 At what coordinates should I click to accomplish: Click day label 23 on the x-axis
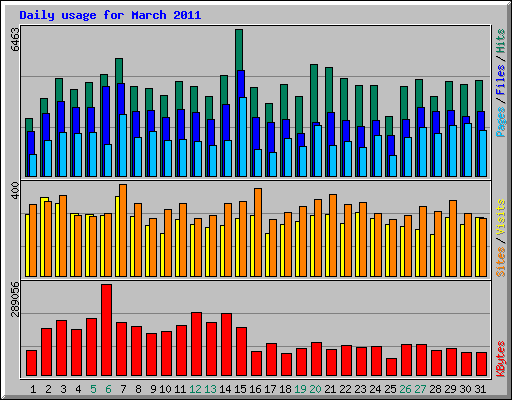coord(360,389)
